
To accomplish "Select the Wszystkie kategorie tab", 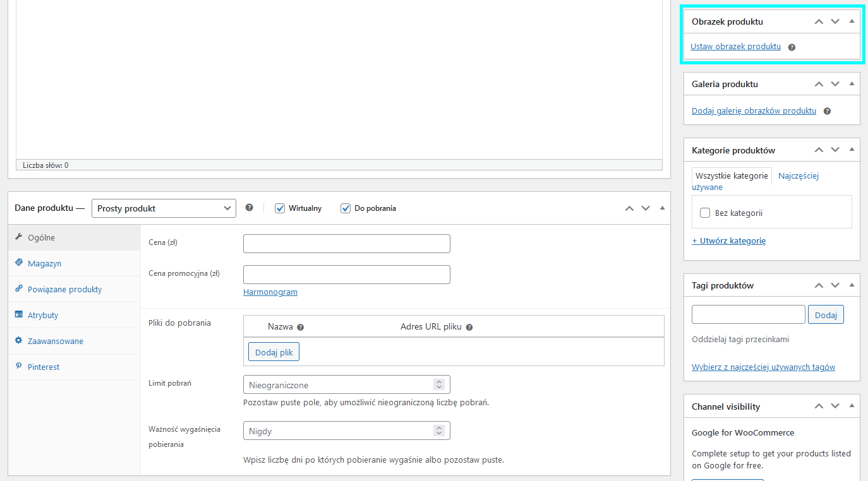I will 731,175.
